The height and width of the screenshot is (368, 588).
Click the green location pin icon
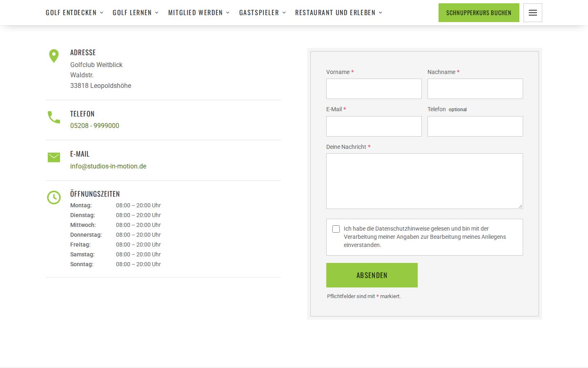point(54,56)
